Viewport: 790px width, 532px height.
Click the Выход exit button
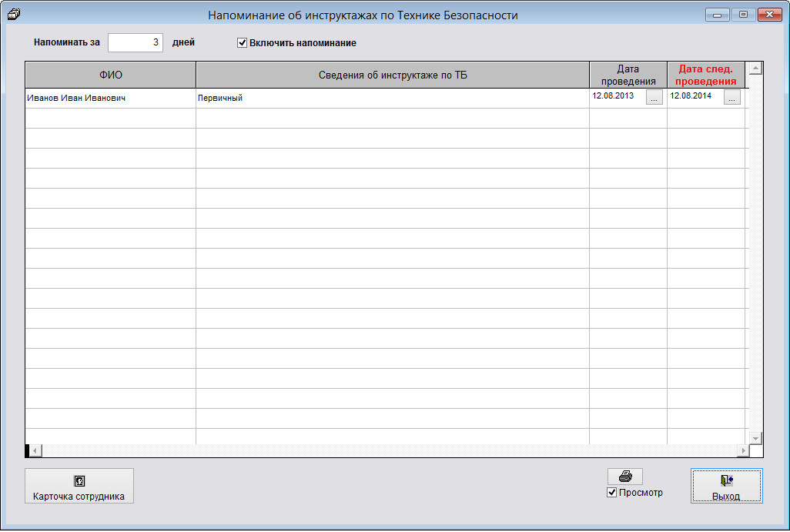pos(726,486)
